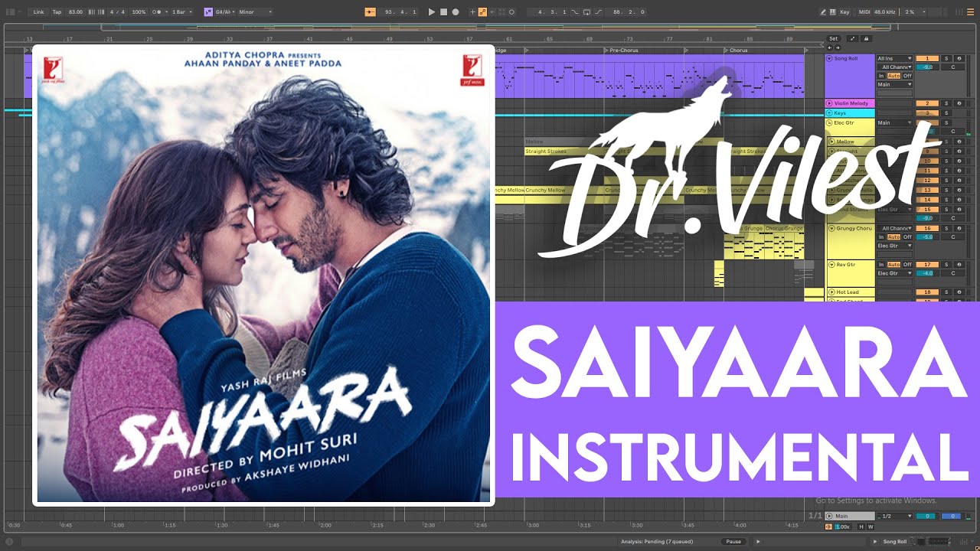Image resolution: width=980 pixels, height=551 pixels.
Task: Collapse the Grungy Choru track
Action: [831, 228]
